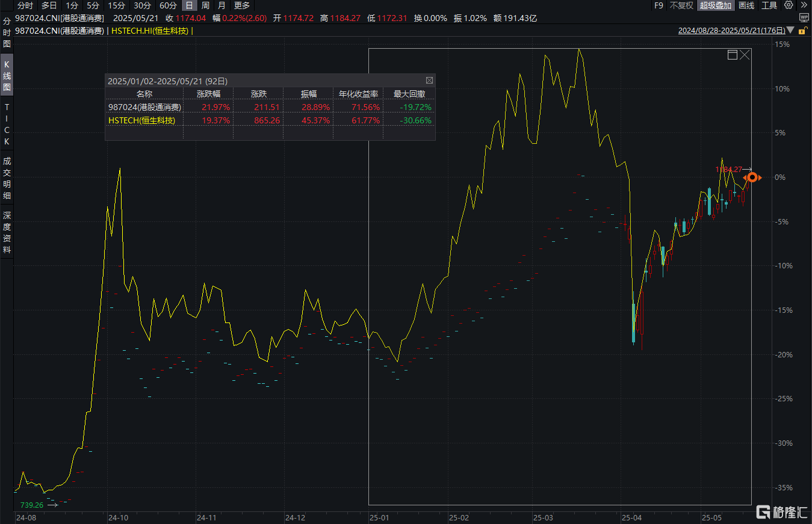Click the 额 191.43亿 turnover value

pos(515,18)
